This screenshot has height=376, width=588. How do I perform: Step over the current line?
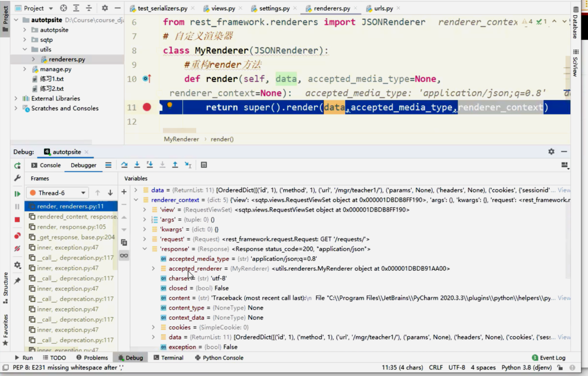(125, 165)
